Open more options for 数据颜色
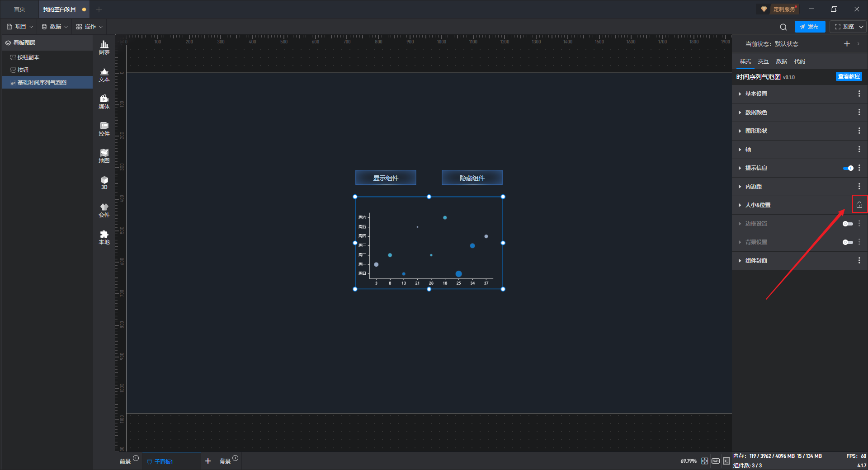Screen dimensions: 868x470 pyautogui.click(x=859, y=112)
